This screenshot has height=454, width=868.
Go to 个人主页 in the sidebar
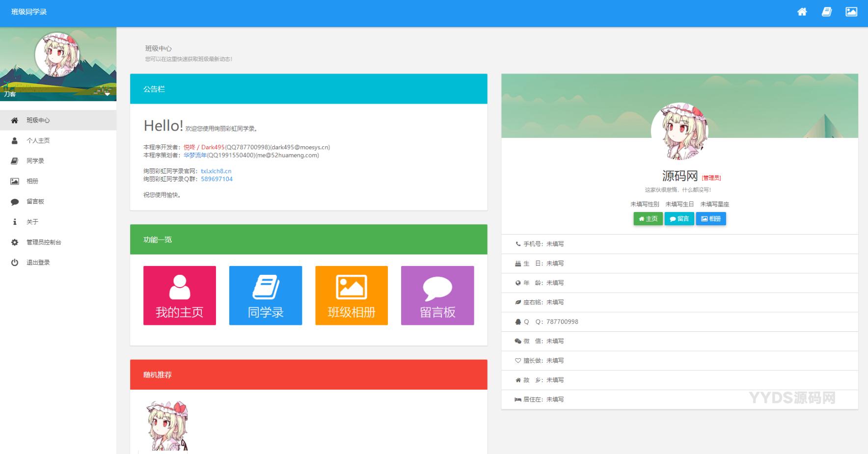tap(38, 140)
